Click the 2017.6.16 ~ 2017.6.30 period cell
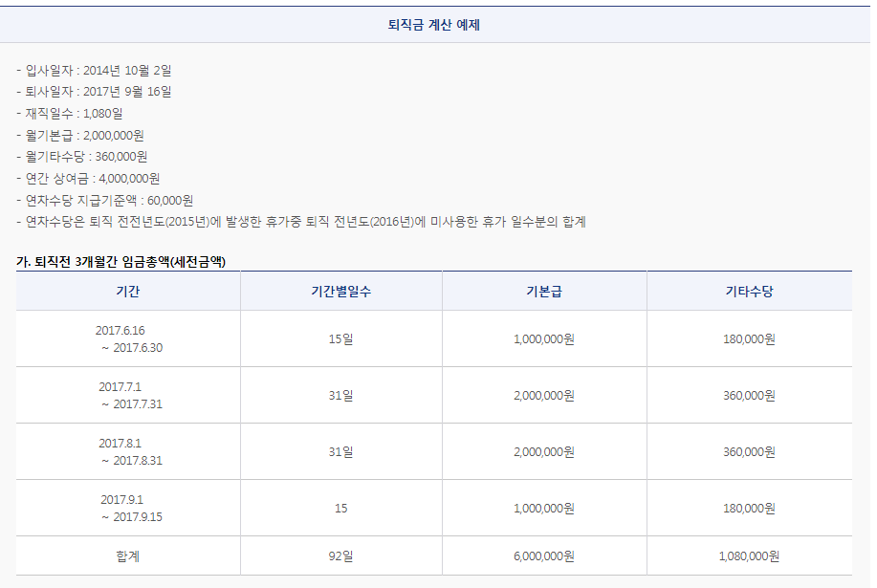The width and height of the screenshot is (877, 588). click(129, 338)
